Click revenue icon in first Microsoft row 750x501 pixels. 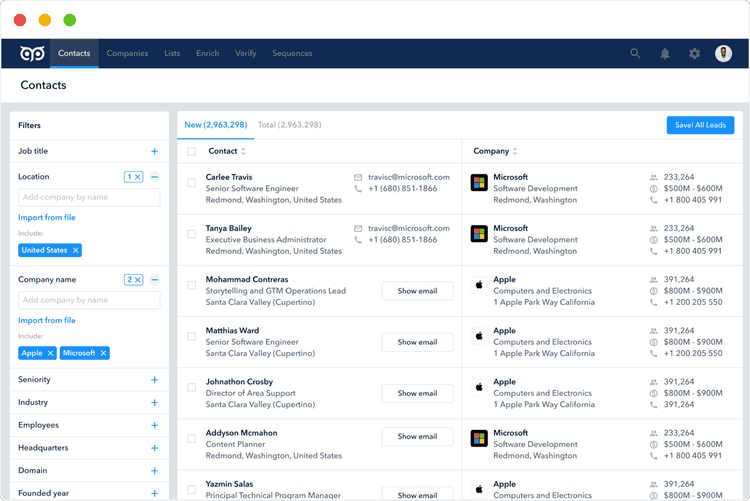click(653, 189)
